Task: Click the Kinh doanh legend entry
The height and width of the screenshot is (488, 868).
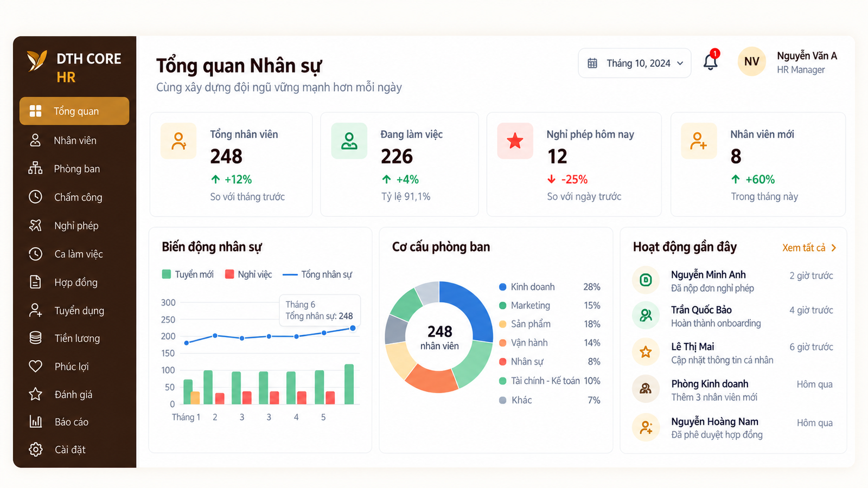Action: pos(550,287)
